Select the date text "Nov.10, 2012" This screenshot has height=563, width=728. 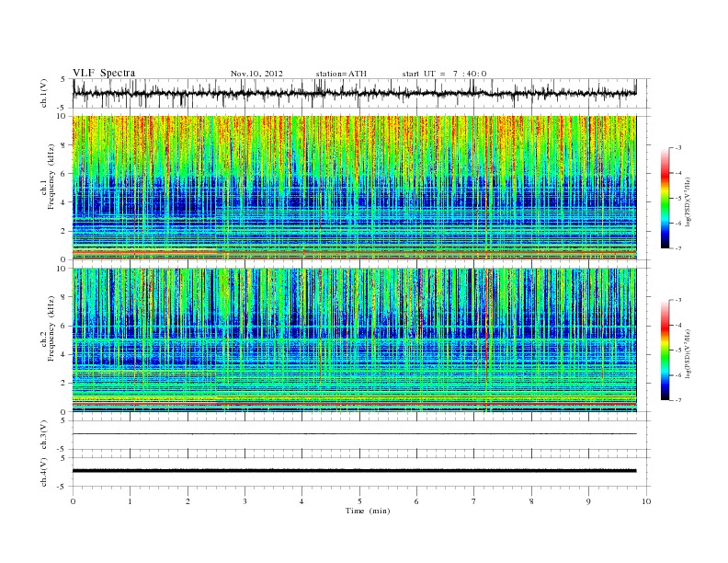[256, 74]
